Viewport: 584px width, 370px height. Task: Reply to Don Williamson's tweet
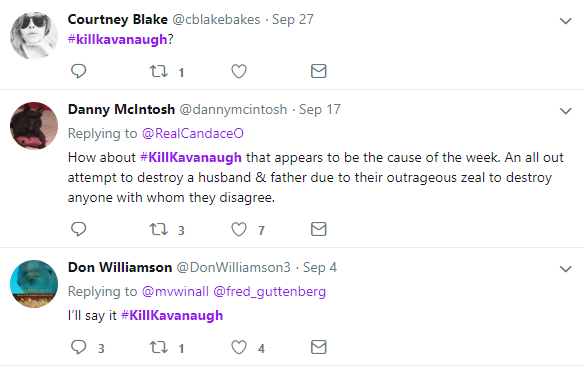tap(79, 347)
